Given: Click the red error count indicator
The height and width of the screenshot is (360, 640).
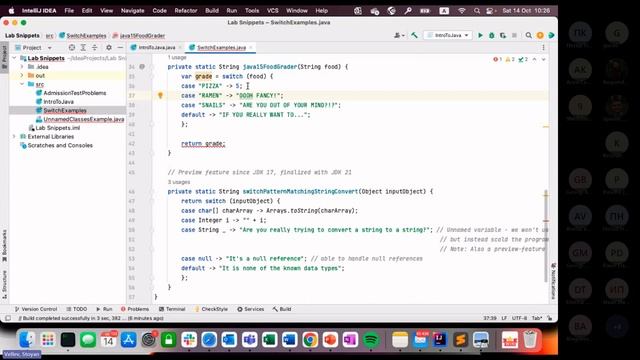Looking at the screenshot, I should click(x=498, y=60).
